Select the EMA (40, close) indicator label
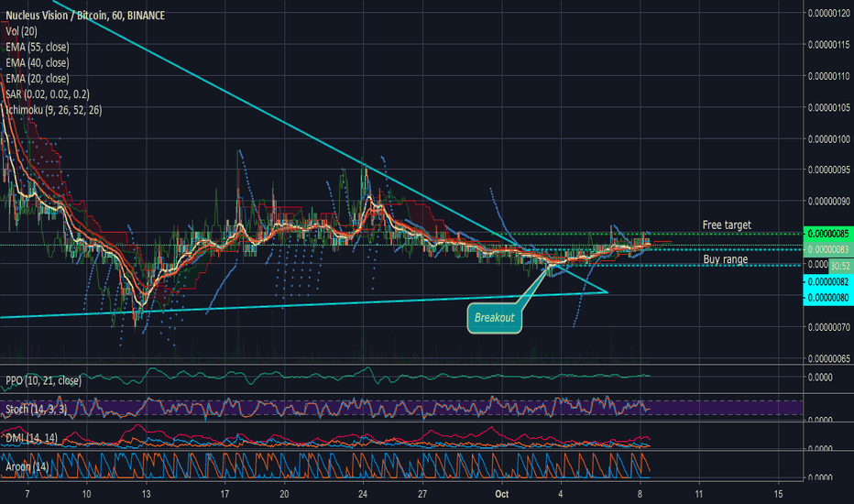854x504 pixels. (37, 62)
